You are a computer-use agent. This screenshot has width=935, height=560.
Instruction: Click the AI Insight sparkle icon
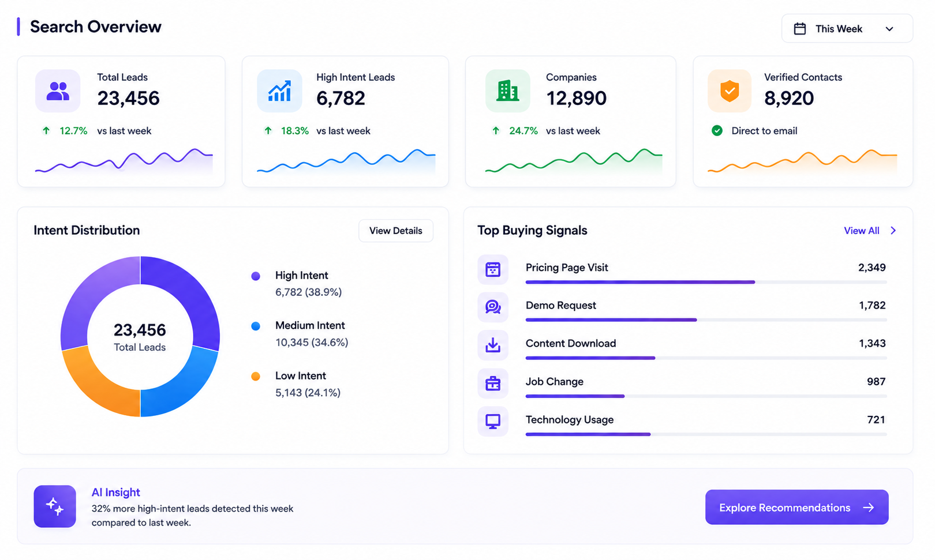[x=55, y=506]
